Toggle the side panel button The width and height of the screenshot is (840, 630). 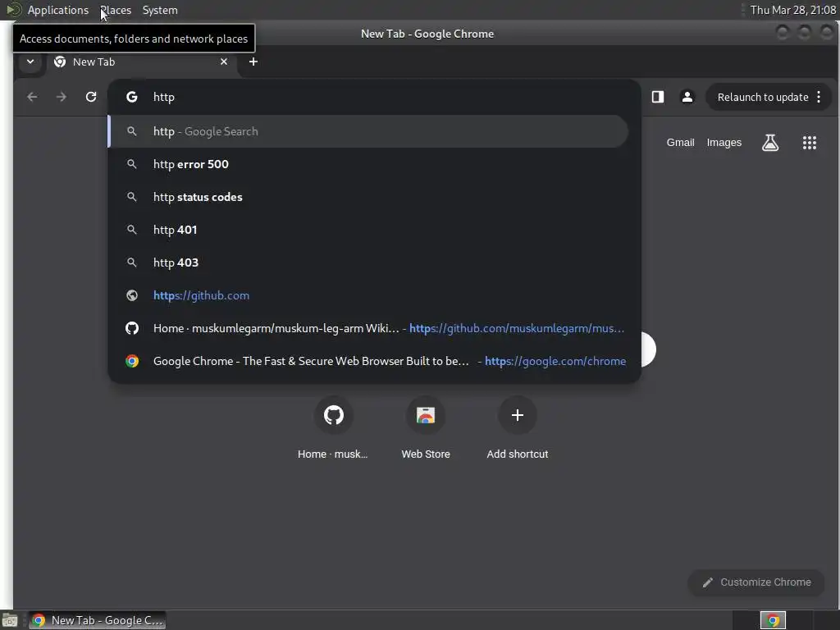coord(658,97)
